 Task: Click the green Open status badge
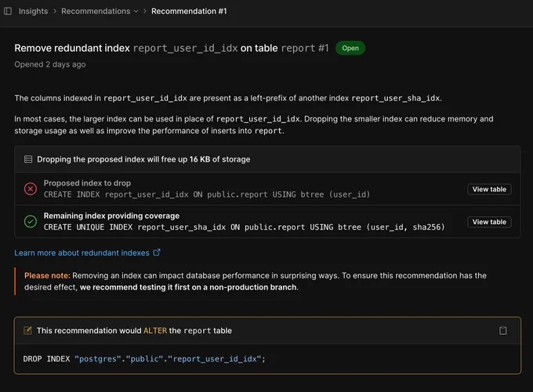pos(350,48)
